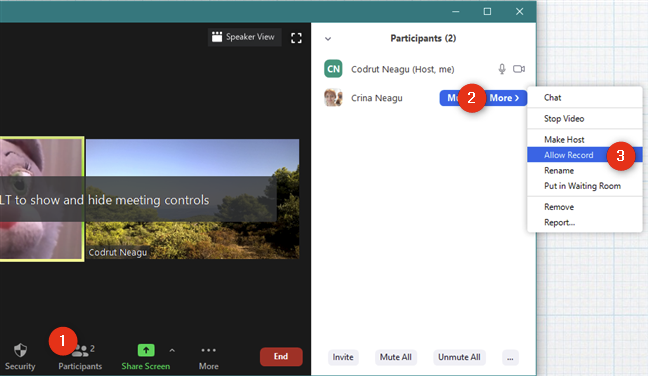This screenshot has height=376, width=648.
Task: Click the red End button
Action: point(281,357)
